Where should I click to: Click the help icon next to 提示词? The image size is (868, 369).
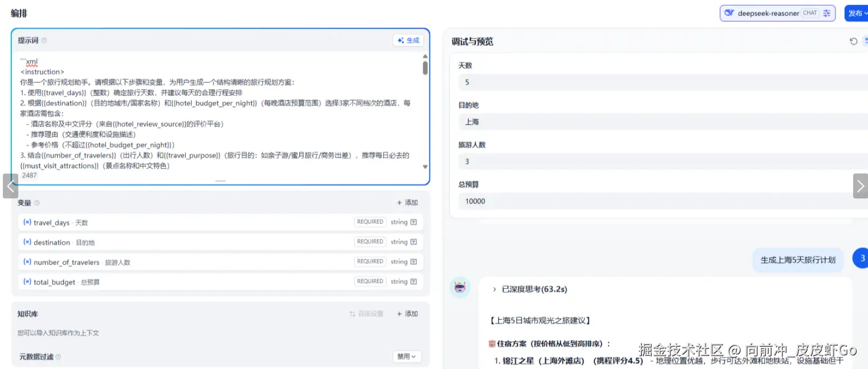pyautogui.click(x=45, y=41)
